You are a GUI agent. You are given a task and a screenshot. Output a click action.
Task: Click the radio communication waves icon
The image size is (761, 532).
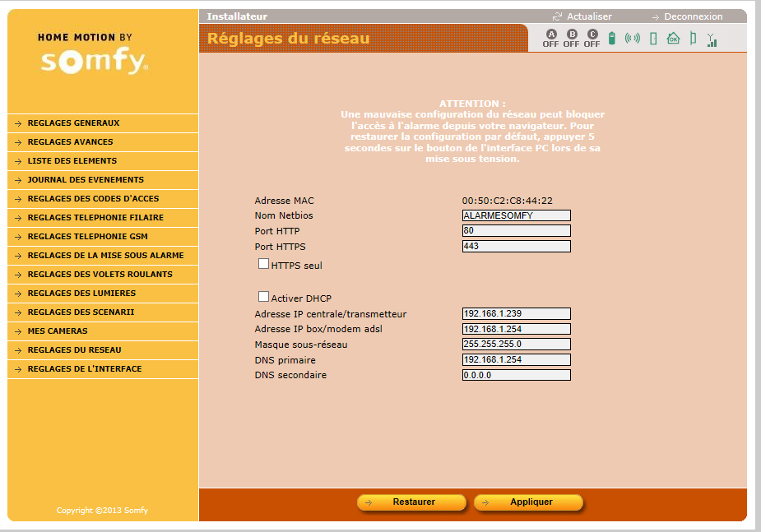(633, 38)
